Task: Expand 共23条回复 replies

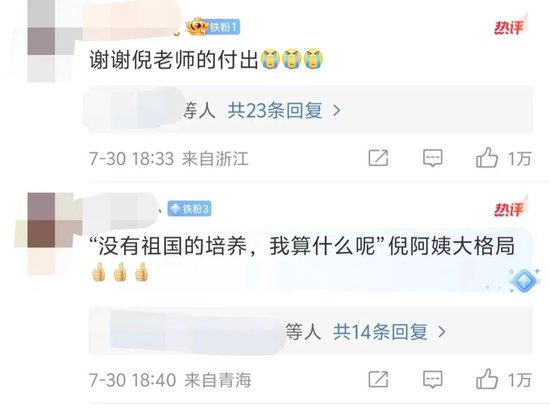Action: 275,111
